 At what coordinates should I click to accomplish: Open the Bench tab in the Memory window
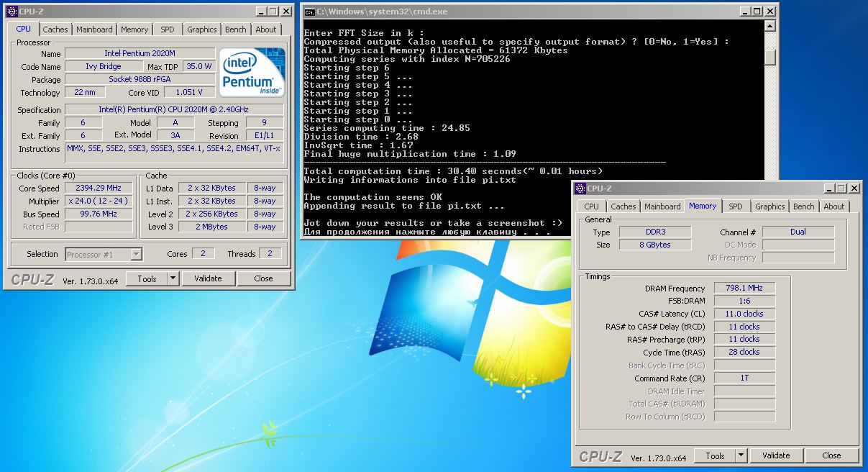pos(804,206)
